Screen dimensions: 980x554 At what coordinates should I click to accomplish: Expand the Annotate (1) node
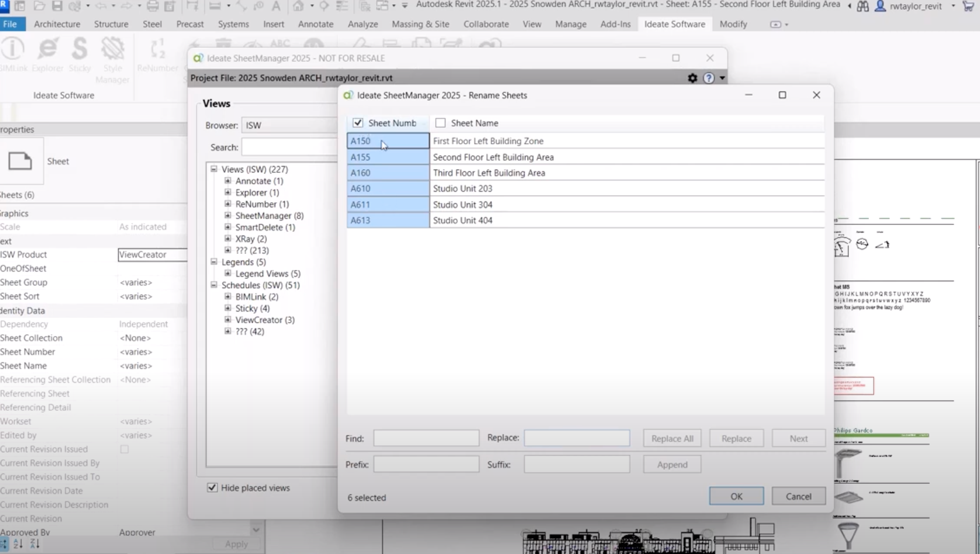[228, 181]
